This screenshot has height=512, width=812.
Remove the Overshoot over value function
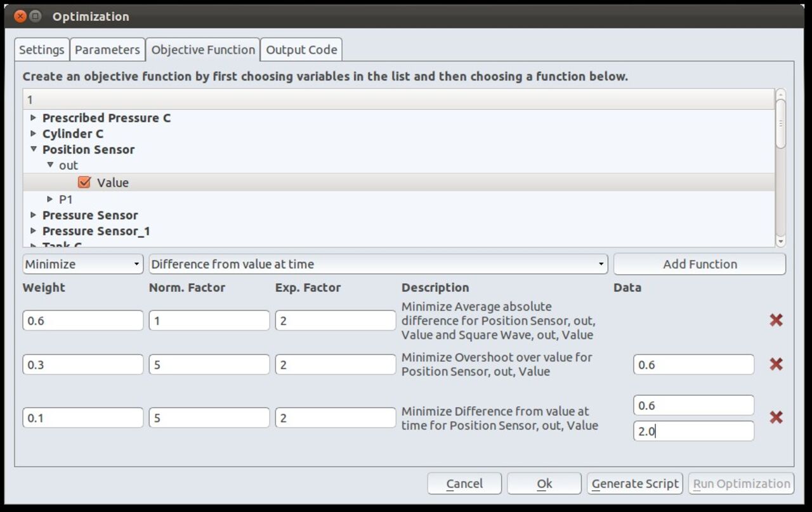(775, 364)
